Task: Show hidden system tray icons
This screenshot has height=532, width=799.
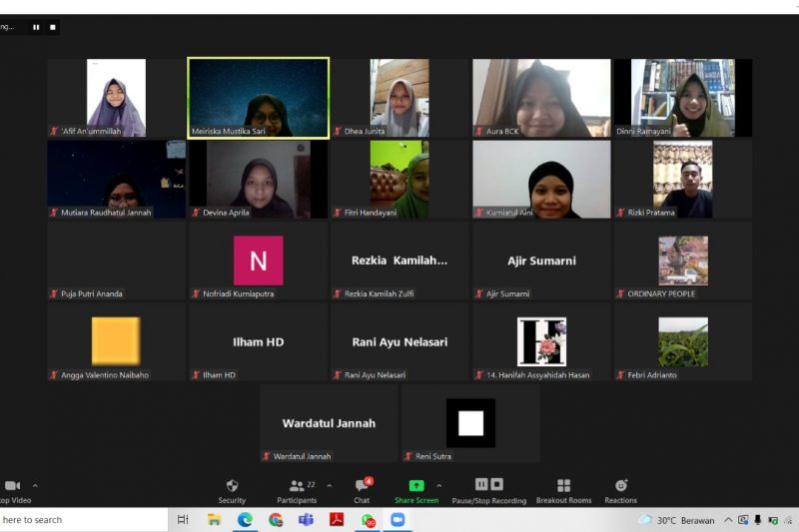Action: [x=728, y=520]
